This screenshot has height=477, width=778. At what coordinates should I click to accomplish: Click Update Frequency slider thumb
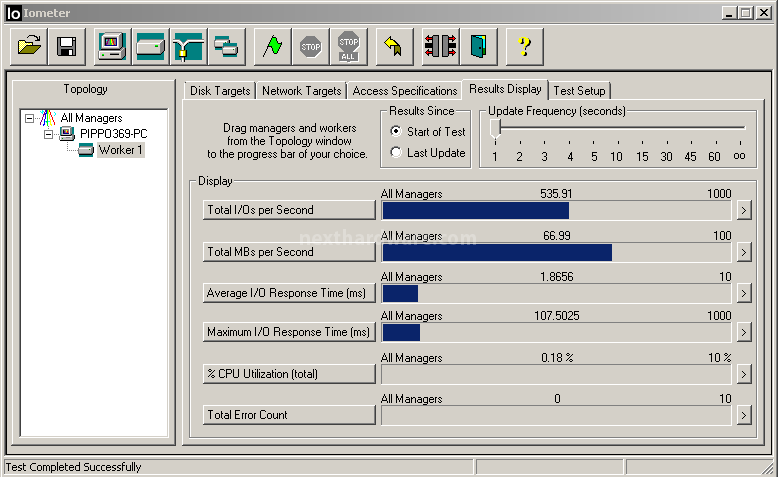[x=495, y=129]
